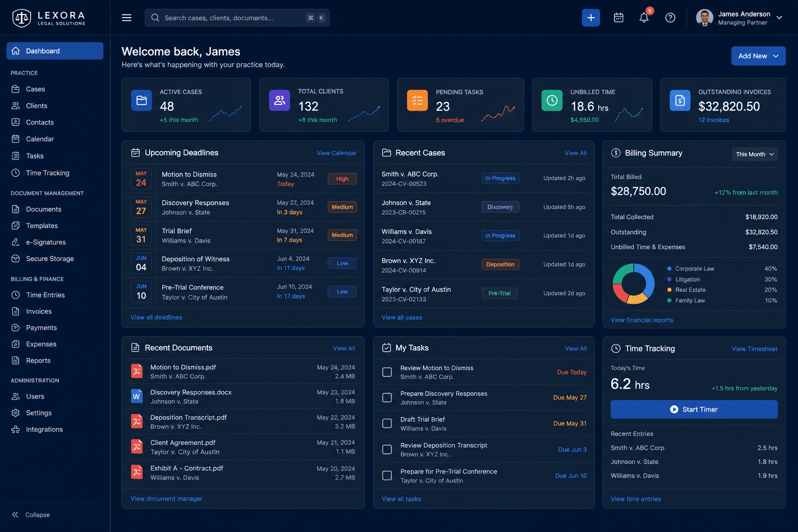Viewport: 798px width, 532px height.
Task: Click the Time Tracking clock header icon
Action: pos(616,349)
